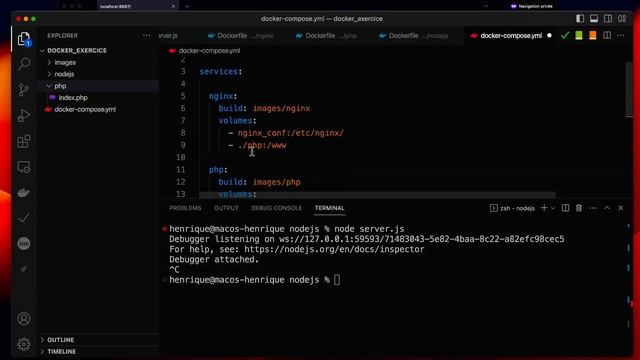
Task: Collapse the php folder
Action: tap(60, 86)
